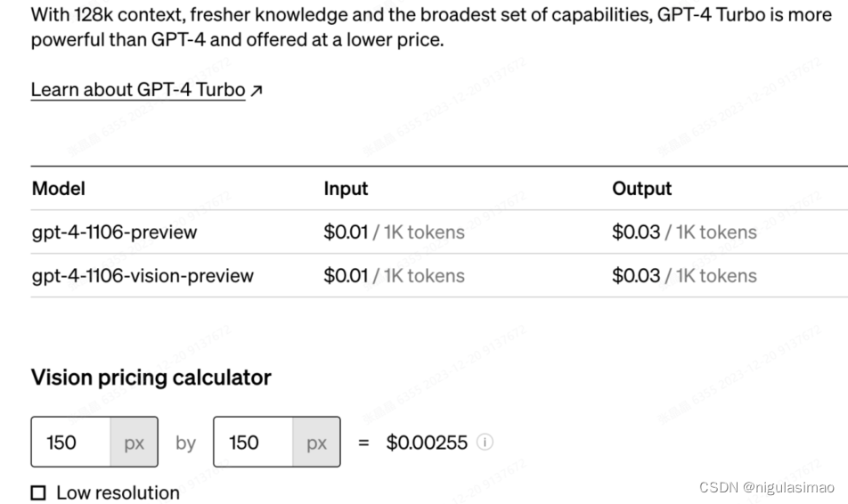
Task: Enable the Low resolution checkbox
Action: pos(38,492)
